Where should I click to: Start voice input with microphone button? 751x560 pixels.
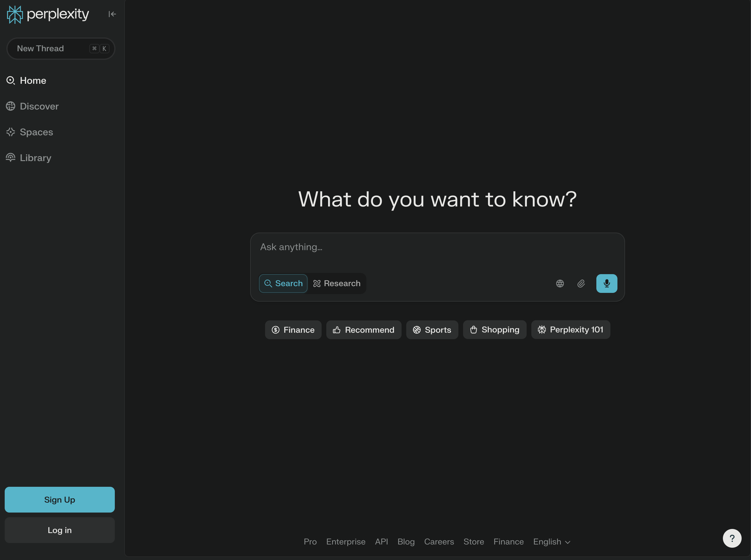click(x=607, y=284)
